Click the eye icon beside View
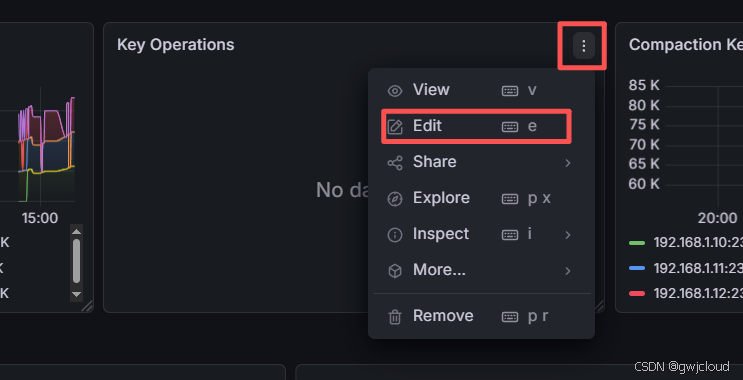Viewport: 743px width, 380px height. (x=395, y=90)
